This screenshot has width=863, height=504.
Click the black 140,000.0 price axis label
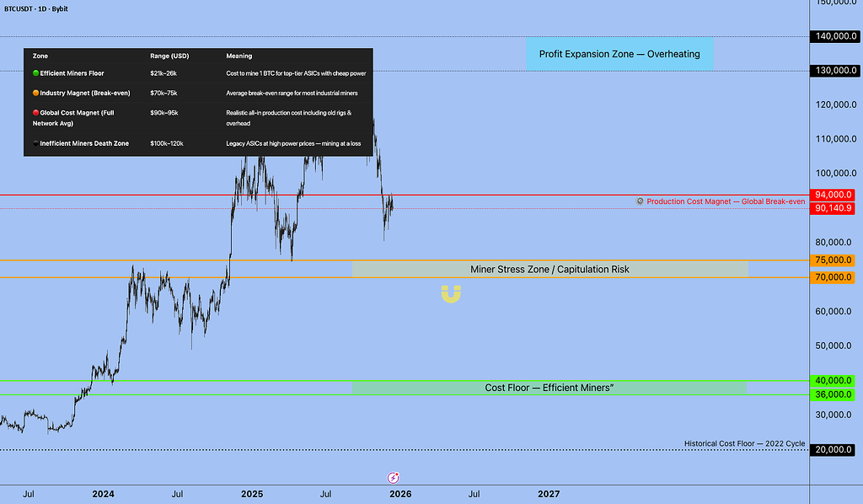pos(833,37)
